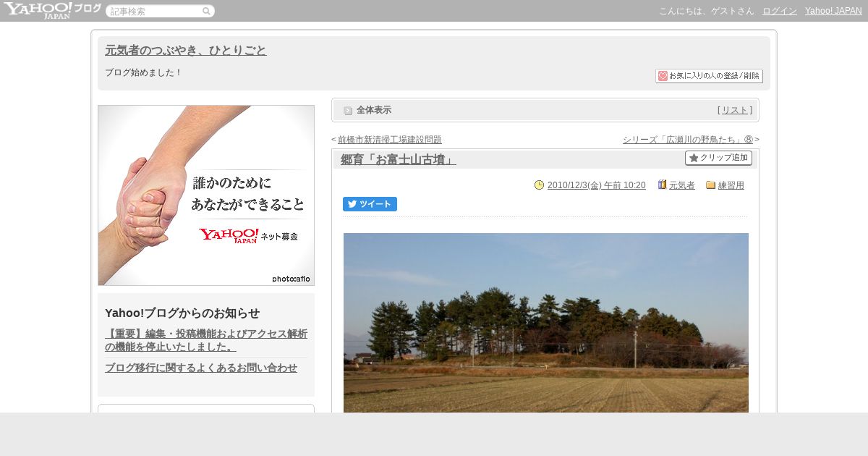Open the 2010/12/3(金) 午前 10:20 timestamp link

click(x=597, y=185)
